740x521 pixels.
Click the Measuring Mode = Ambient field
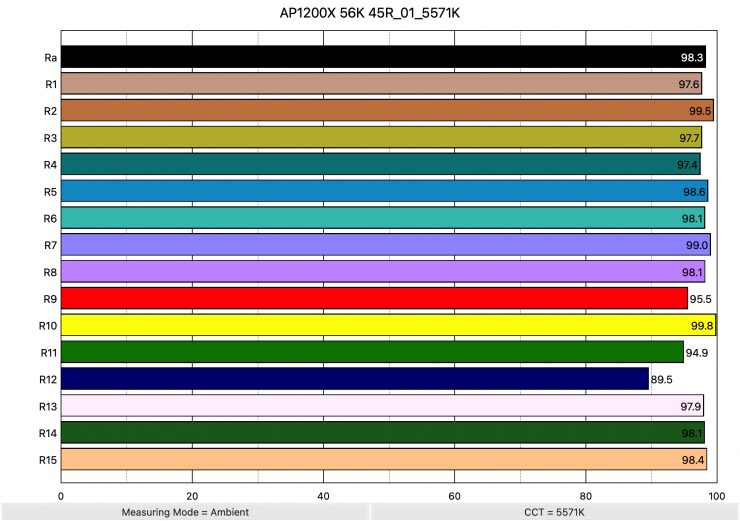point(184,512)
